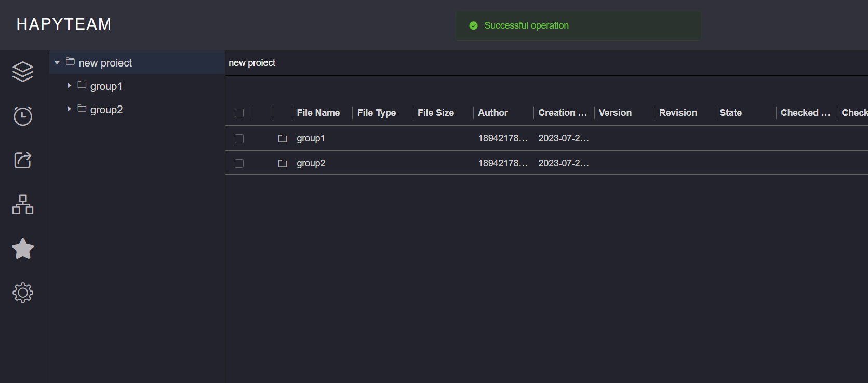
Task: Sort by Checked ... column header
Action: [x=805, y=113]
